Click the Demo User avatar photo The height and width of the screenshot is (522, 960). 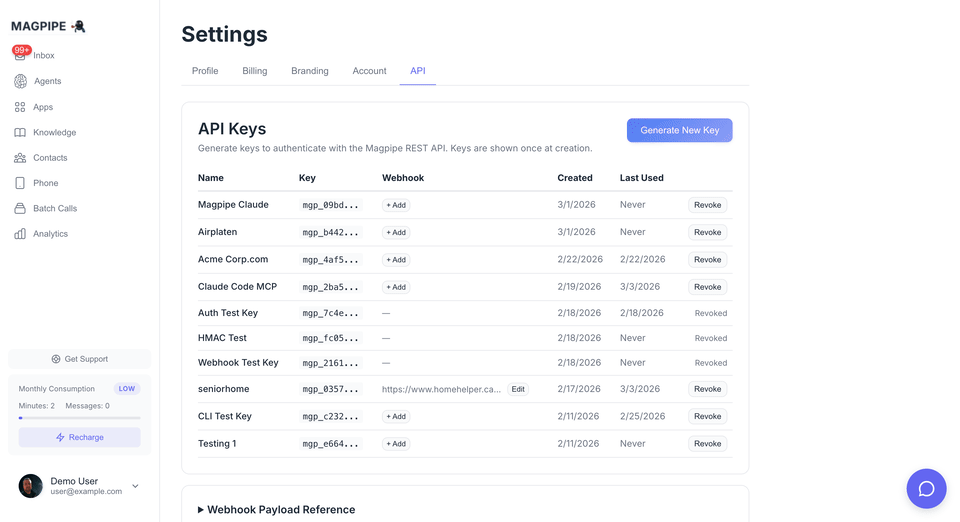[x=31, y=486]
